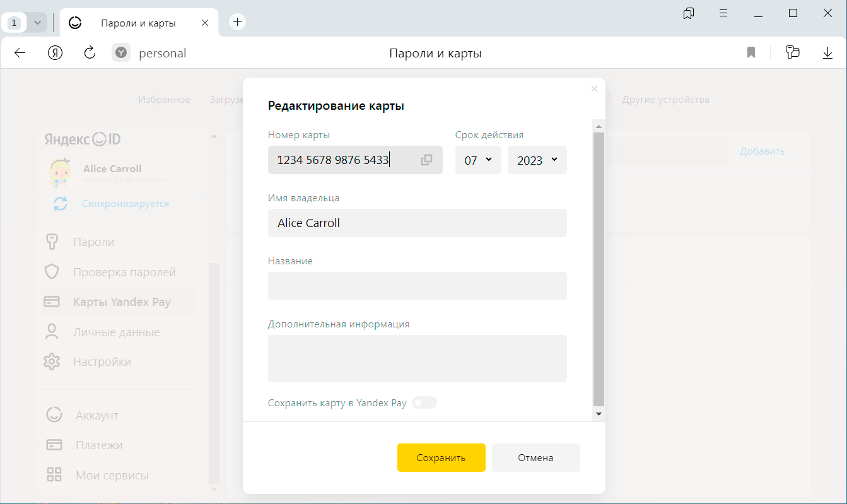This screenshot has width=847, height=504.
Task: Open a new tab with plus button
Action: (x=237, y=22)
